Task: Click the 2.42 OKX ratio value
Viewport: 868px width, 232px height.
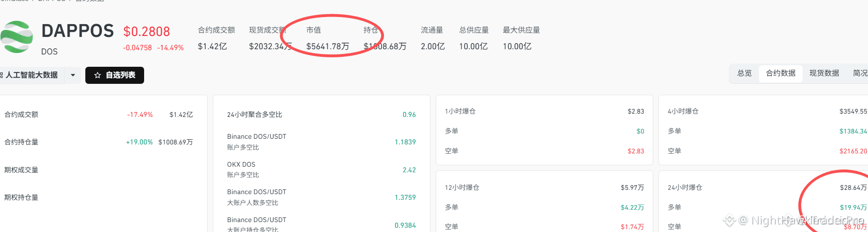Action: click(409, 170)
